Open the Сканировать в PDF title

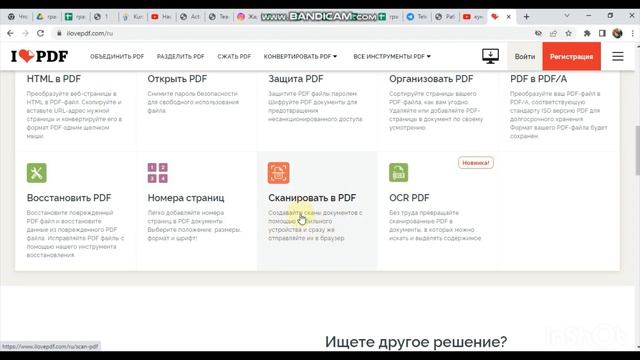(312, 198)
